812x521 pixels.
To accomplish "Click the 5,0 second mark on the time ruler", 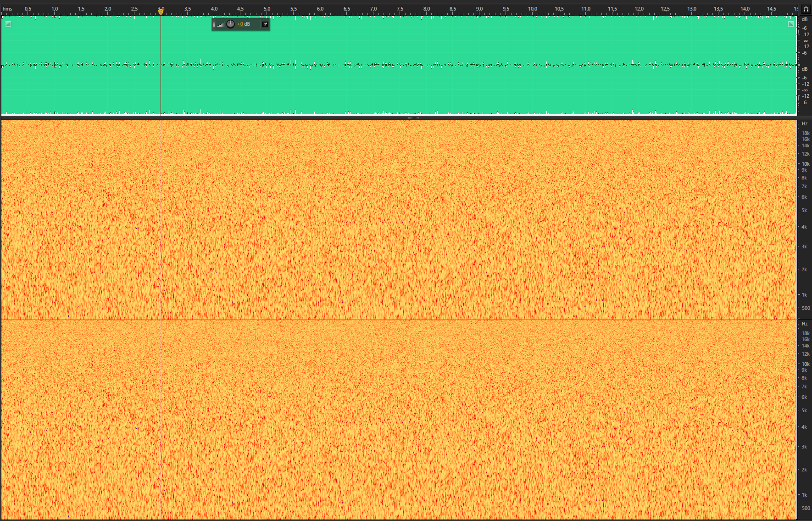I will (x=267, y=9).
